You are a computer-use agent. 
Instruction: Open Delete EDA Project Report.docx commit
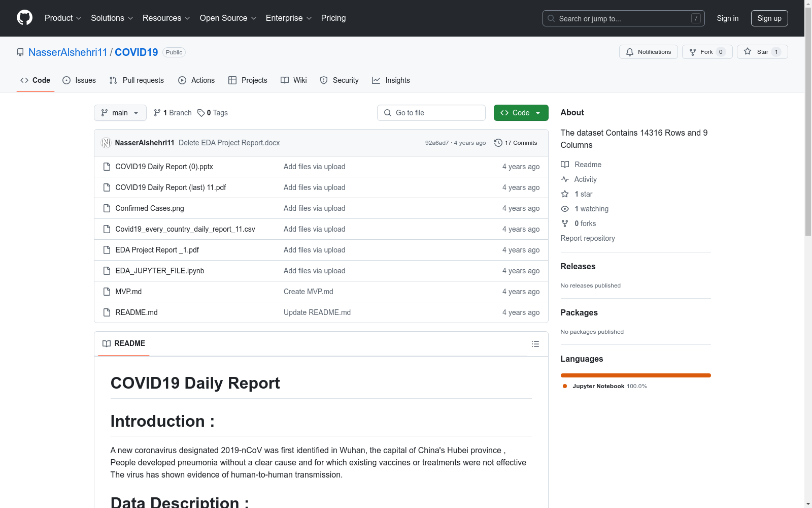click(x=229, y=143)
